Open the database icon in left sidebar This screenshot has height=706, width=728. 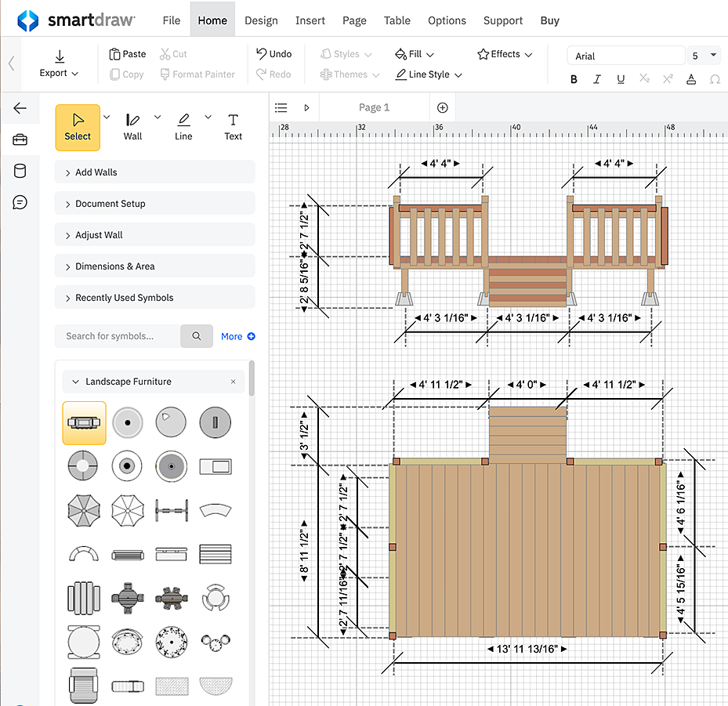tap(20, 172)
